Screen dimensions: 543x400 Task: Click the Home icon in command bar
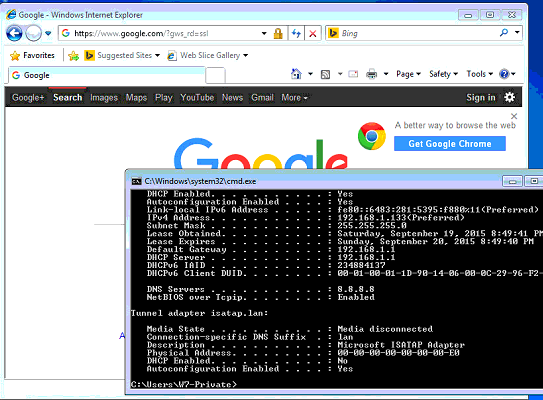pyautogui.click(x=296, y=74)
